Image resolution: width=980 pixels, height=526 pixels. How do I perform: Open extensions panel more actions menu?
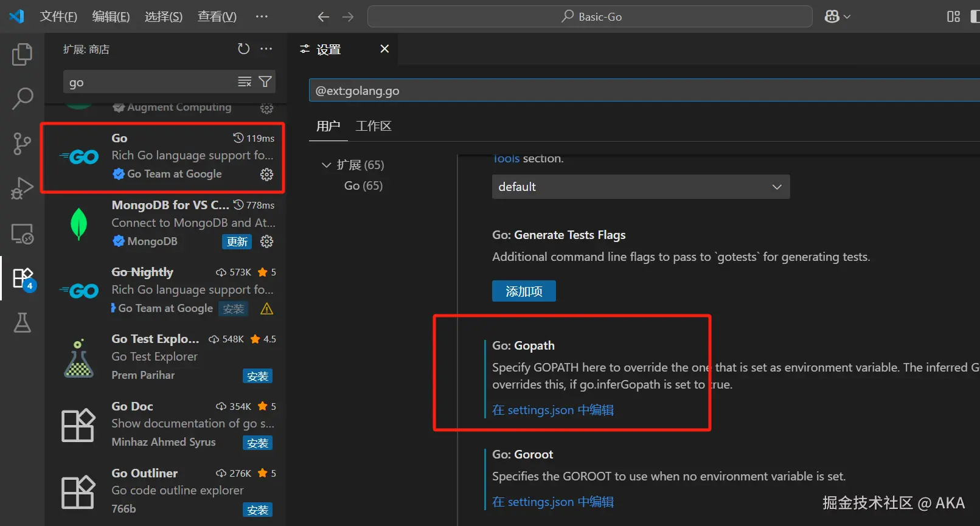[x=266, y=49]
